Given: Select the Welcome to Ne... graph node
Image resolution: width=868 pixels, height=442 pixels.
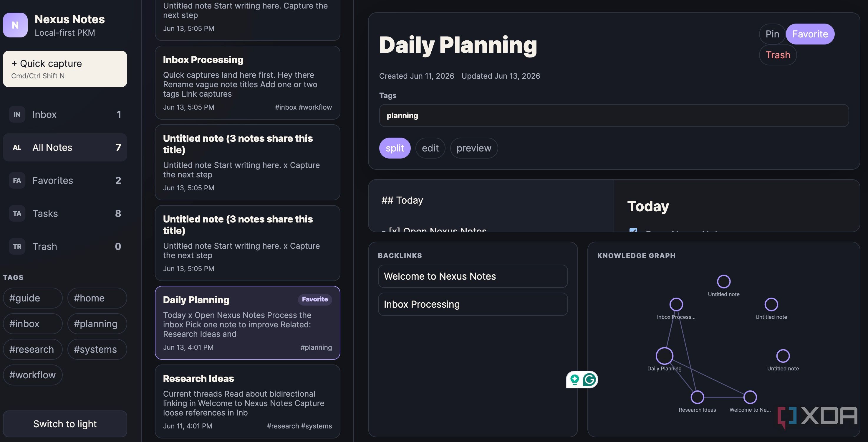Looking at the screenshot, I should click(750, 397).
